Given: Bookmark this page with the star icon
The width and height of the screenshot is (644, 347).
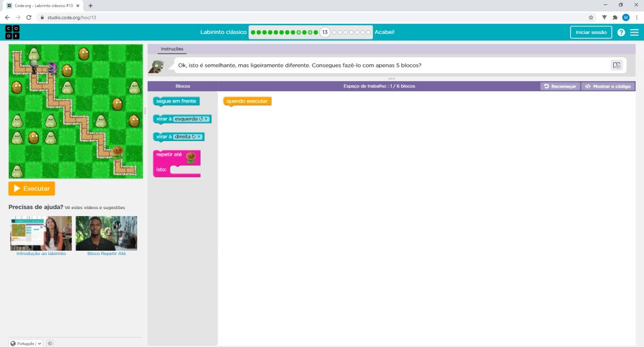Looking at the screenshot, I should click(x=591, y=17).
